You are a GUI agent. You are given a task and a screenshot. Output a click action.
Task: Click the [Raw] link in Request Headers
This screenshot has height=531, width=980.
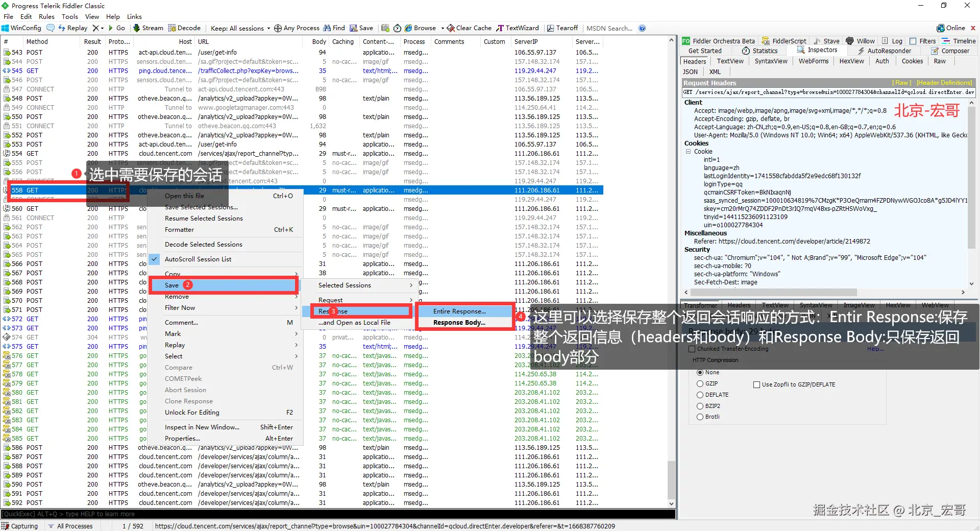click(x=901, y=83)
